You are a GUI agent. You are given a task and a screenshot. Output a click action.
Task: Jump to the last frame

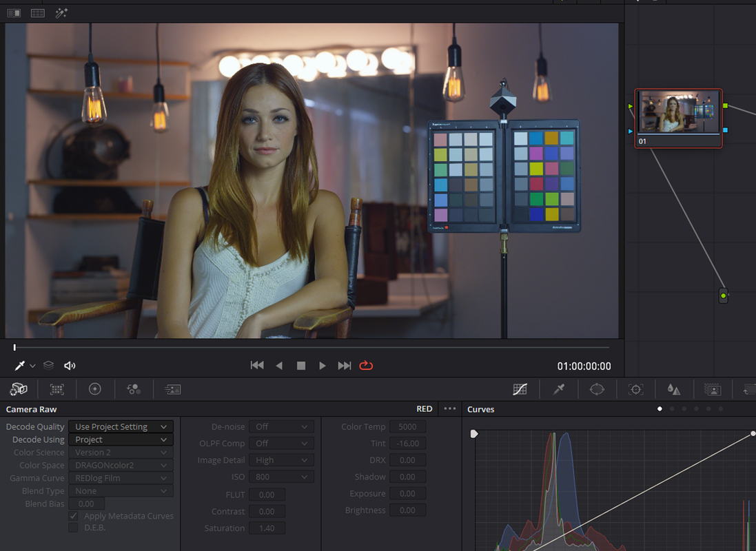tap(345, 366)
